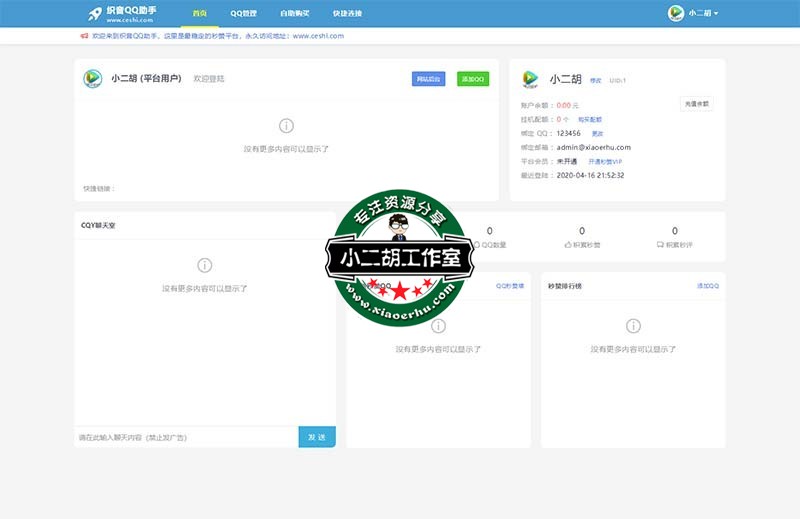Click the thumbs-up 积累秒赞 icon

[x=568, y=244]
